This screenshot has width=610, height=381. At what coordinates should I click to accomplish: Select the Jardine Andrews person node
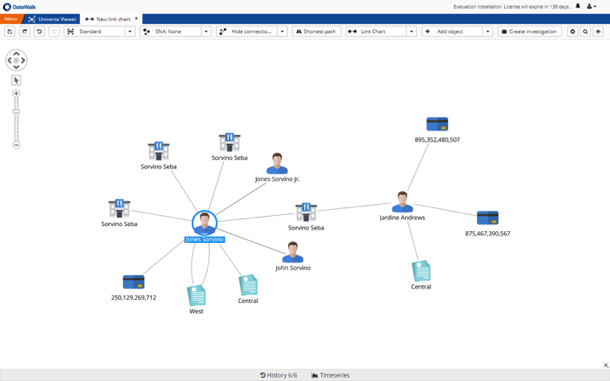(402, 202)
